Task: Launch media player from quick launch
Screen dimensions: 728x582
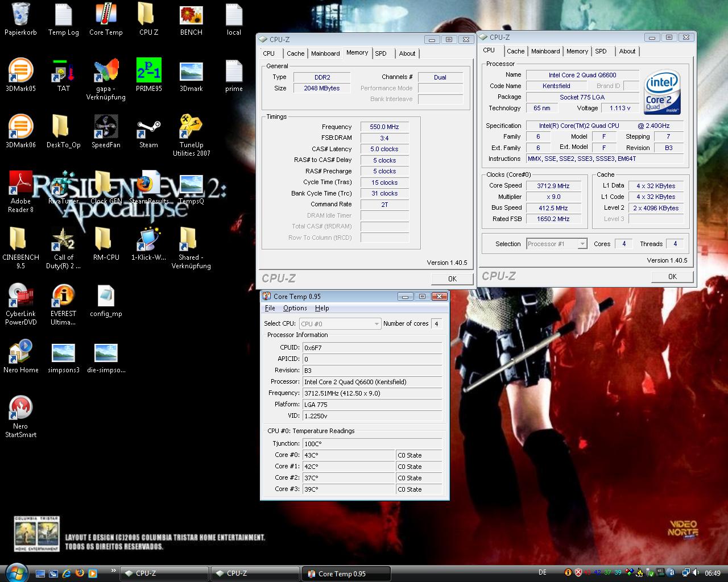Action: coord(92,573)
